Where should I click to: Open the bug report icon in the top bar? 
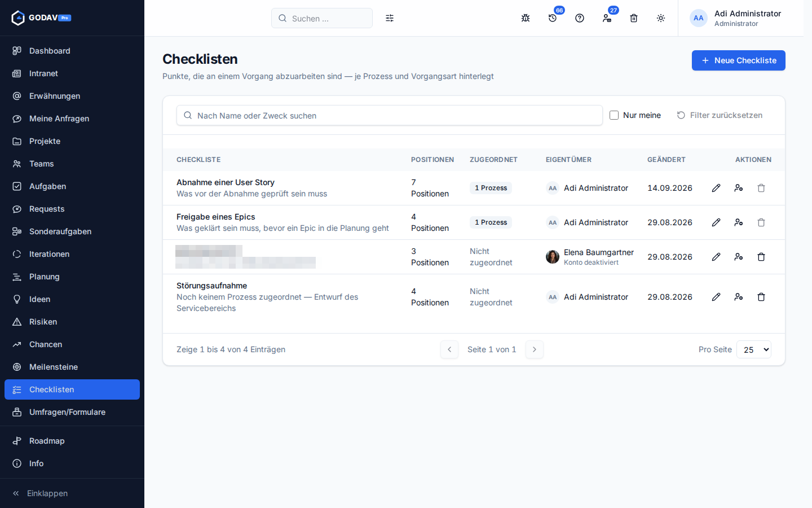pos(526,18)
